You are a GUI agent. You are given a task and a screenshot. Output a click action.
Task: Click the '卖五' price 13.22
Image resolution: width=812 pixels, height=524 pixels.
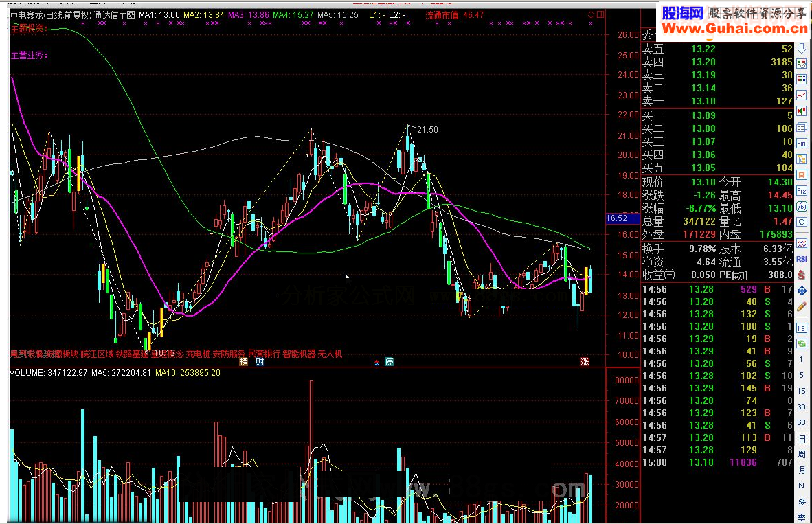pyautogui.click(x=703, y=49)
